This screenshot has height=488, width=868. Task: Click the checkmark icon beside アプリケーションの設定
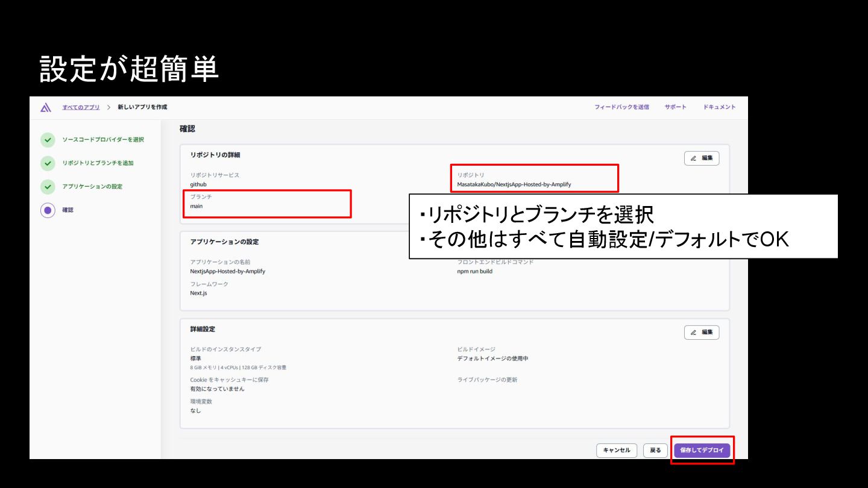tap(48, 187)
